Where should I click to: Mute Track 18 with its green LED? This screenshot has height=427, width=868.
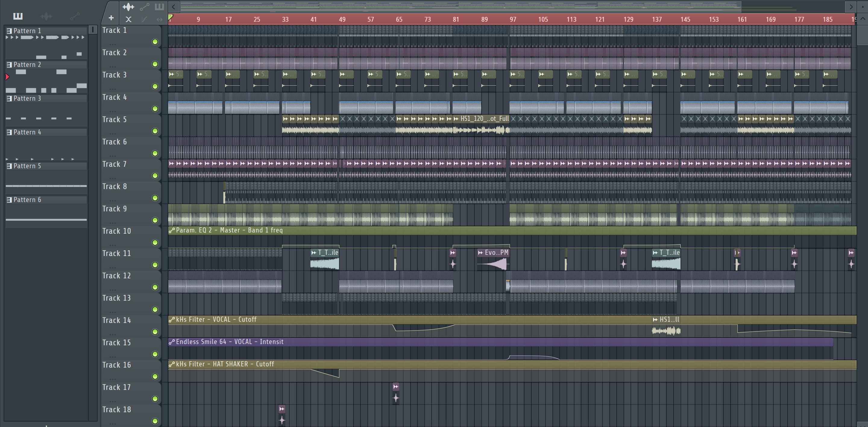point(155,421)
